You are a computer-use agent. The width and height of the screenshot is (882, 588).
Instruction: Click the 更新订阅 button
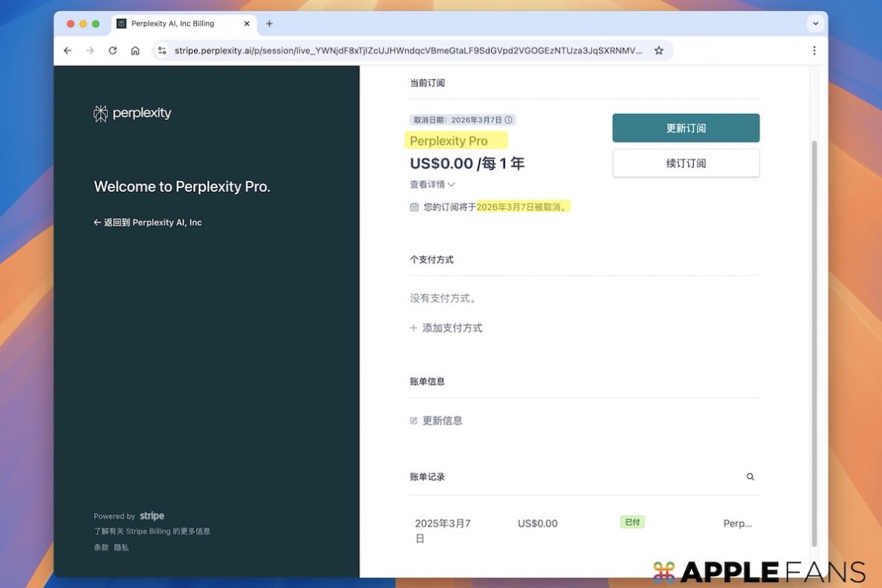(686, 128)
